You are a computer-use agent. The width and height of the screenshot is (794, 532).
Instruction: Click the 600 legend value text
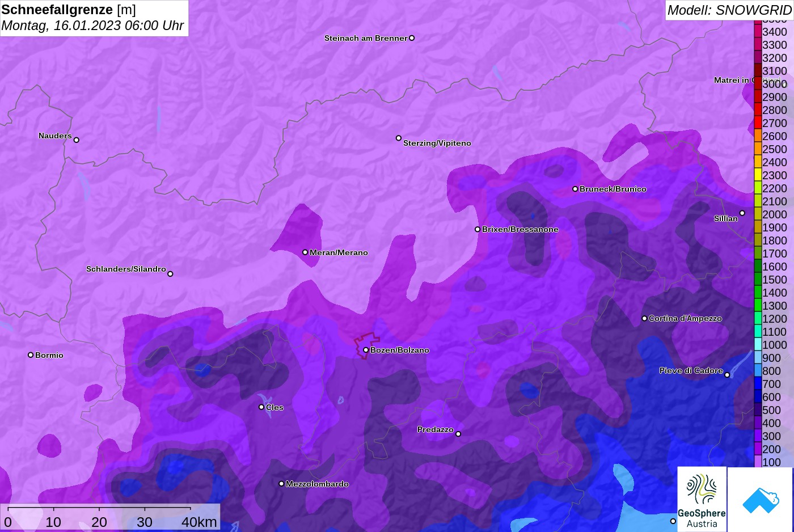771,397
